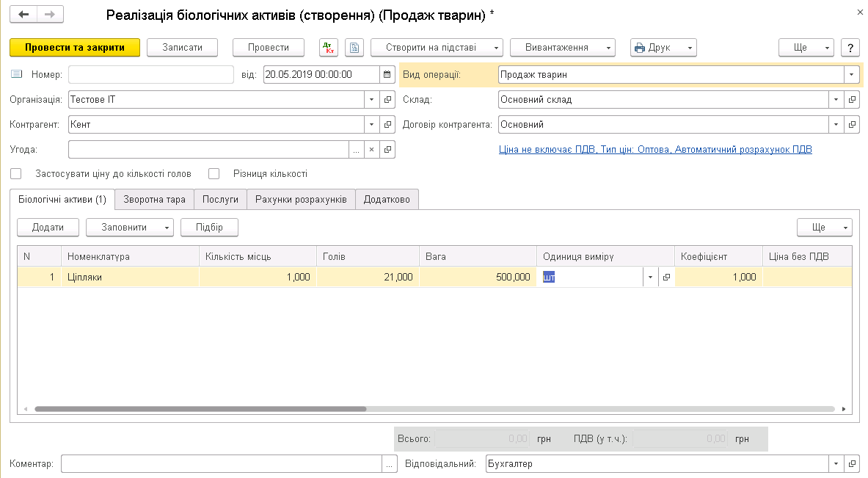Open the price and VAT settings link
Viewport: 868px width, 478px height.
pos(655,150)
